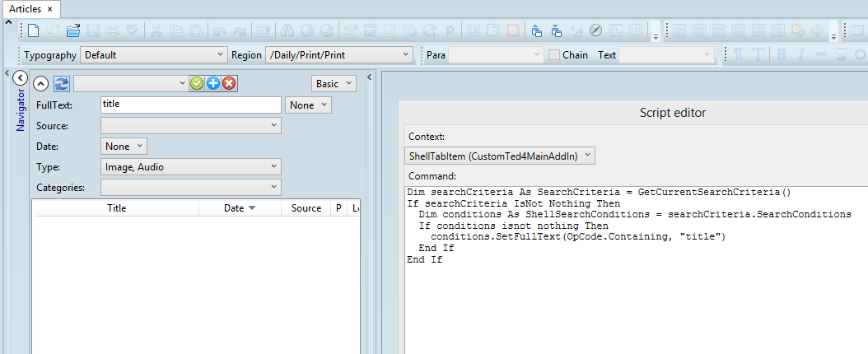Click the move layer up icon
This screenshot has width=868, height=354.
point(536,30)
